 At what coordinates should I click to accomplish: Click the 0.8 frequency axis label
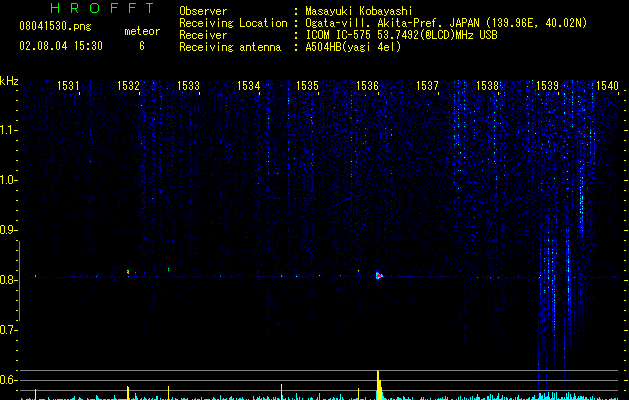[8, 280]
